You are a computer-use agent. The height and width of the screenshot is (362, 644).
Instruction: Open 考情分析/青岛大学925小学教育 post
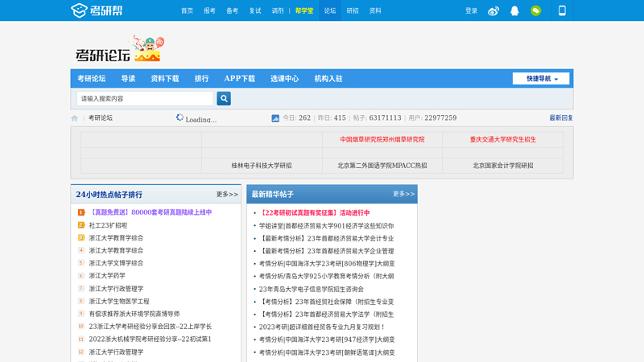point(326,276)
